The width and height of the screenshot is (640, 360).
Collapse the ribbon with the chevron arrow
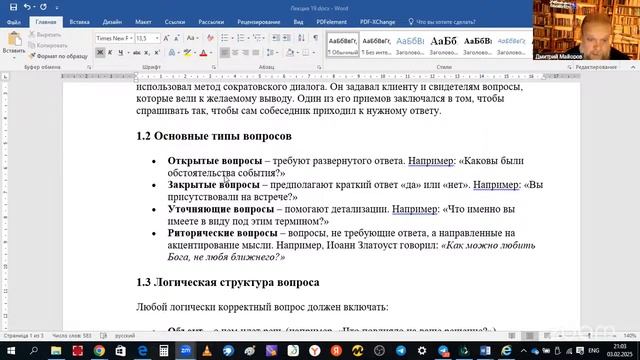[x=633, y=67]
